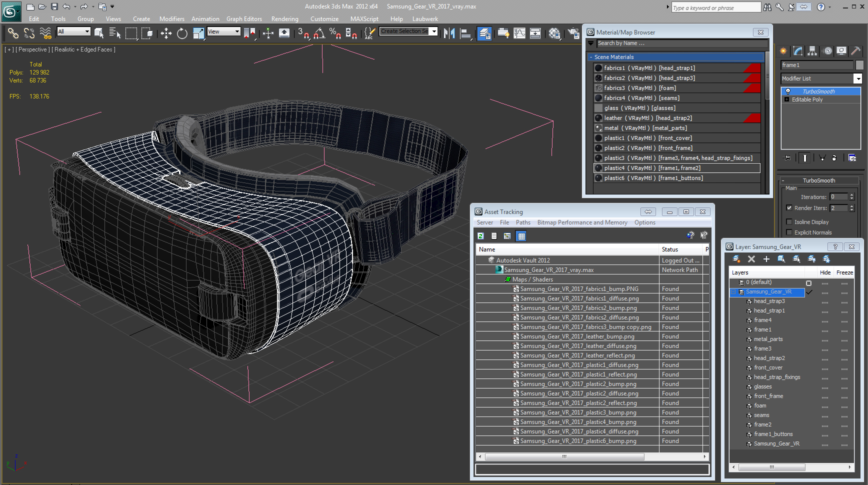This screenshot has width=868, height=485.
Task: Open the Modifier List dropdown
Action: (858, 78)
